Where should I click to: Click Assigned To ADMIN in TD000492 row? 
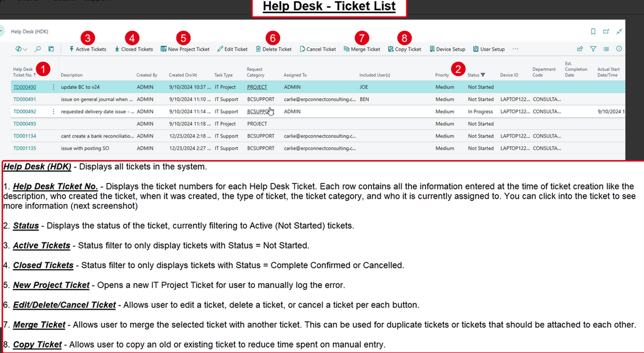point(292,112)
